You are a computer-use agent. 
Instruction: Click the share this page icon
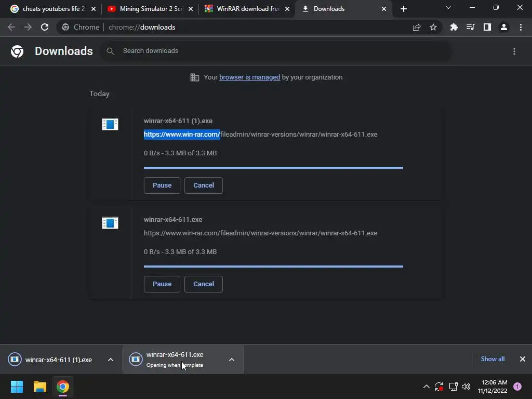tap(417, 27)
